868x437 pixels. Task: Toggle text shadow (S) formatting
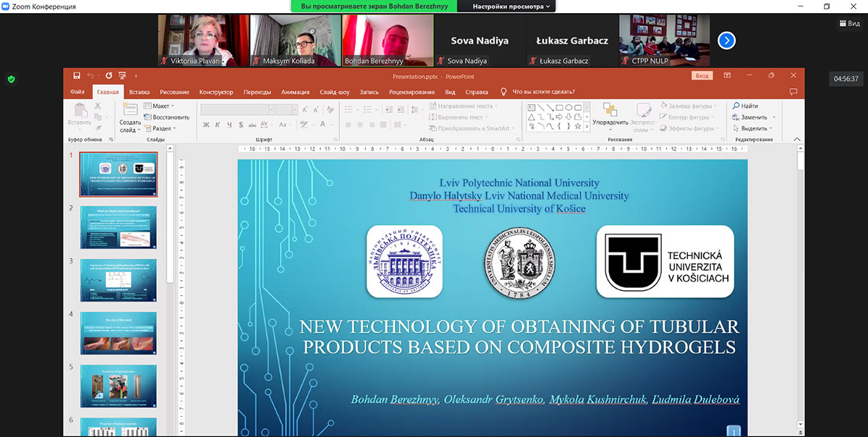[240, 124]
